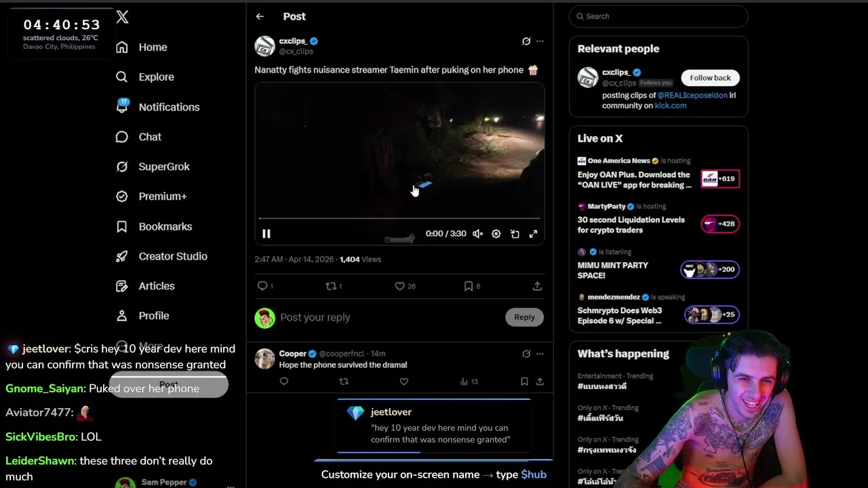868x488 pixels.
Task: Click the Bookmarks sidebar icon
Action: point(122,226)
